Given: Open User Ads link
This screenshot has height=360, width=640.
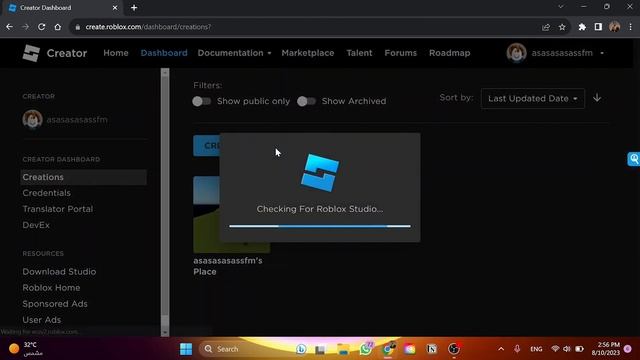Looking at the screenshot, I should tap(42, 320).
